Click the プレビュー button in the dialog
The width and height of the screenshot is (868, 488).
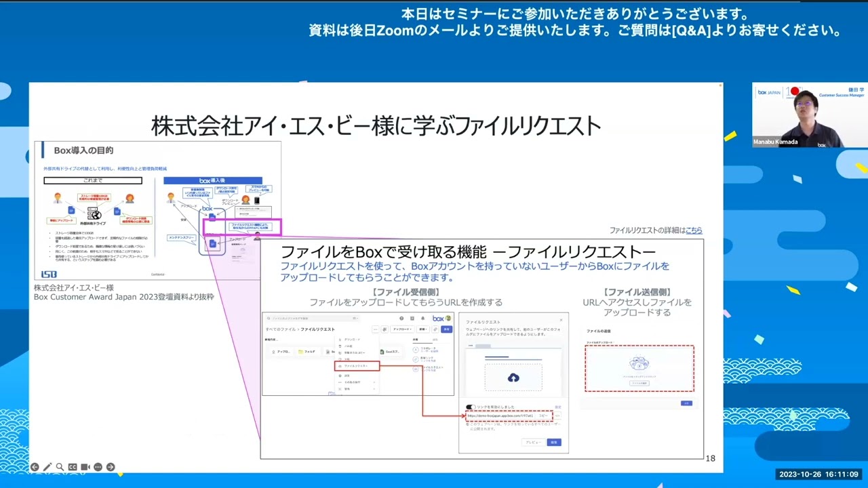pyautogui.click(x=533, y=442)
